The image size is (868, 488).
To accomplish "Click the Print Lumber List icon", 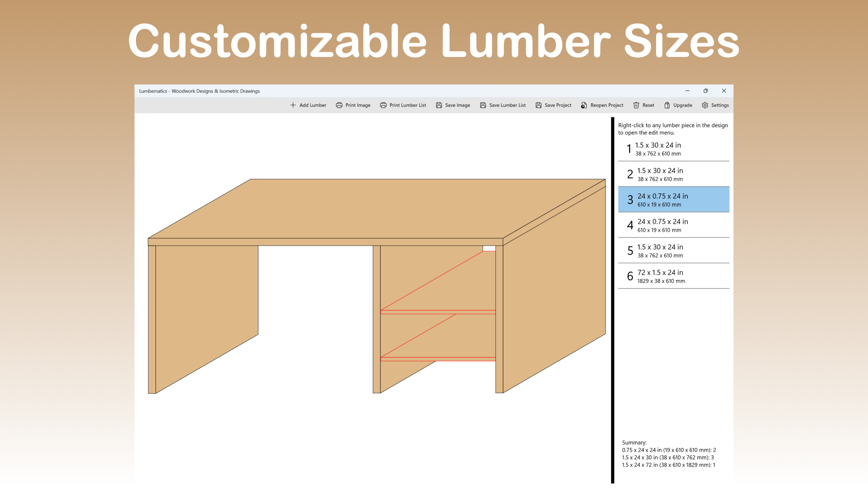I will pos(383,105).
